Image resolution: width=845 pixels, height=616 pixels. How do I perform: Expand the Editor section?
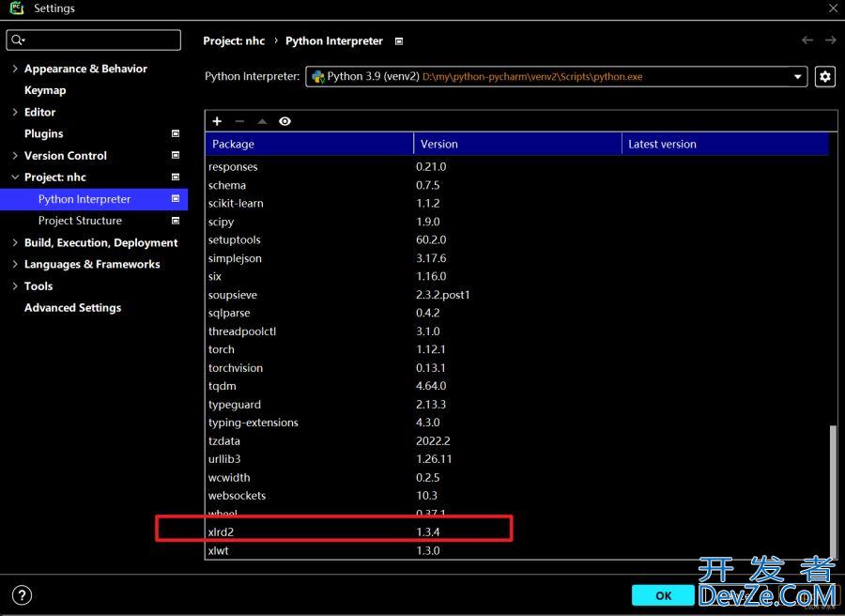coord(15,112)
